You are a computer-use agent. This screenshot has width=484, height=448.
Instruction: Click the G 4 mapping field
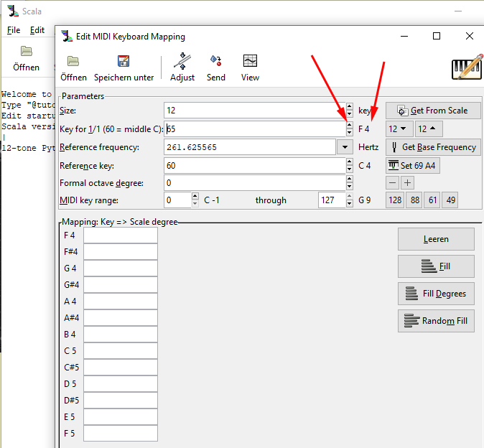pos(121,269)
